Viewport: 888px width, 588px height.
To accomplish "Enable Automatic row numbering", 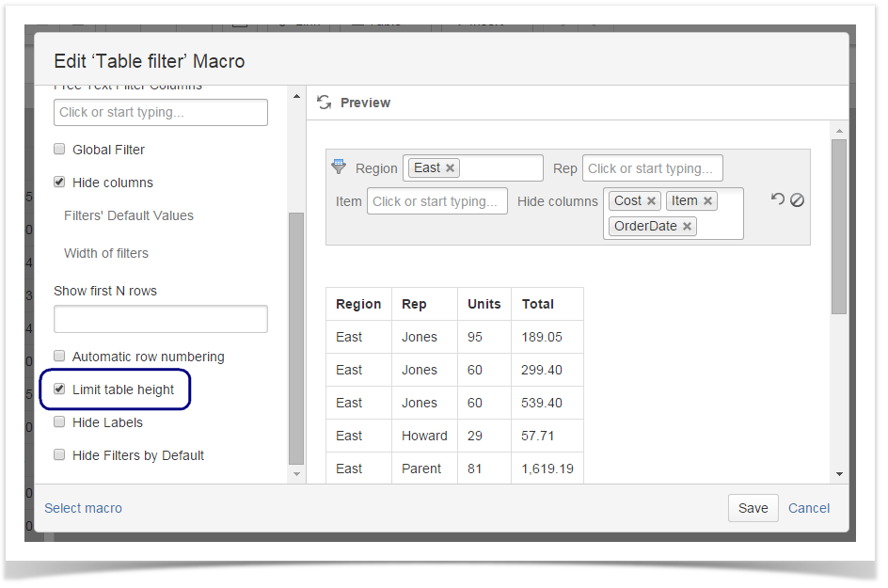I will coord(59,357).
